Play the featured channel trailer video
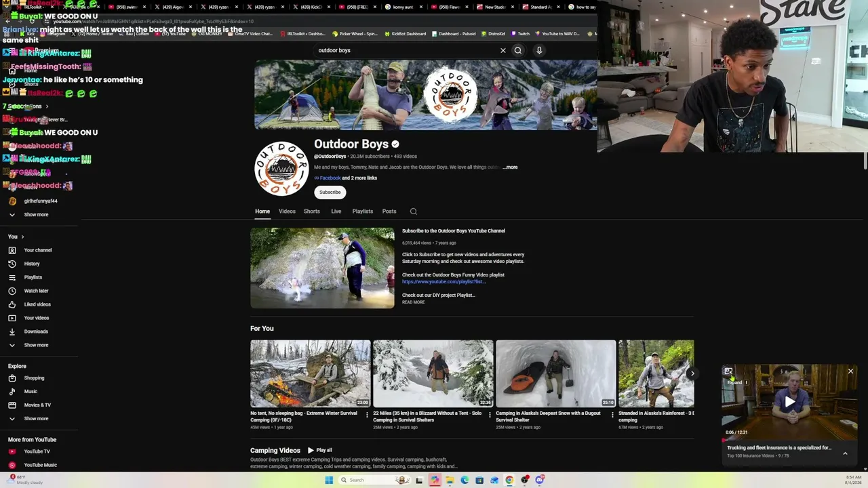The width and height of the screenshot is (868, 488). [322, 268]
